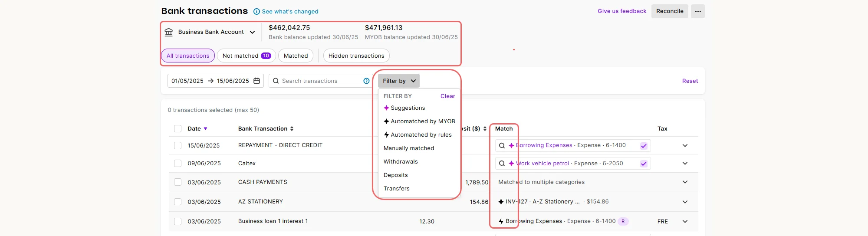The width and height of the screenshot is (868, 236).
Task: Click the search icon in Work vehicle petrol field
Action: pos(502,164)
